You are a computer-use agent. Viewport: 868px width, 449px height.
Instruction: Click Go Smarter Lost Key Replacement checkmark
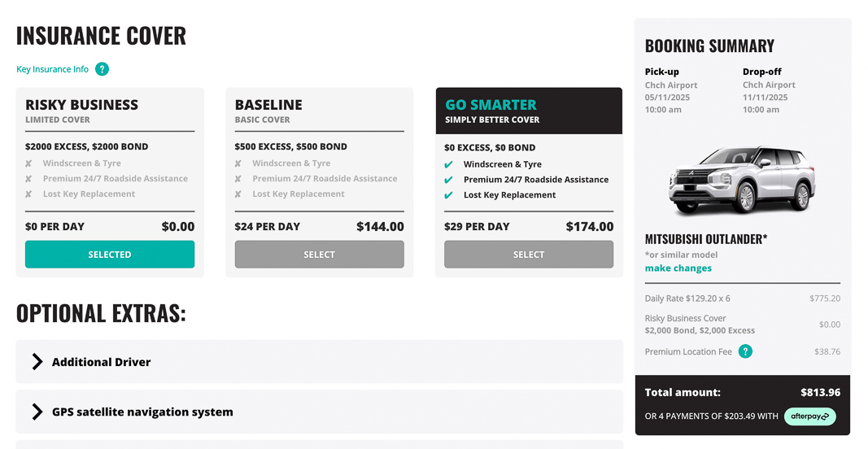[448, 195]
